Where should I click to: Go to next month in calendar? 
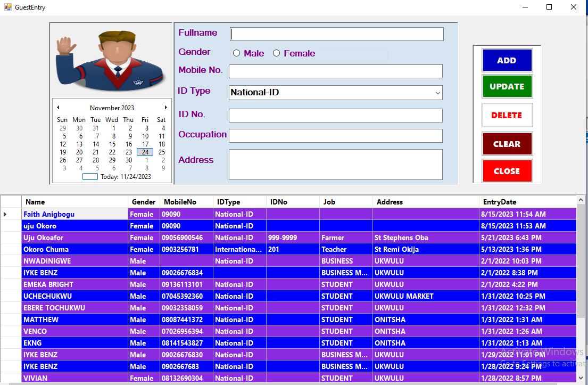pos(165,108)
